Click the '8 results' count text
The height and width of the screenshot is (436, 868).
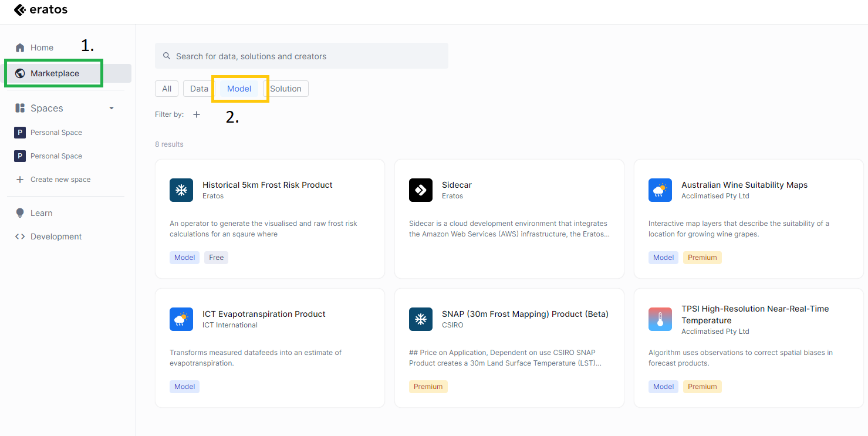click(x=169, y=144)
